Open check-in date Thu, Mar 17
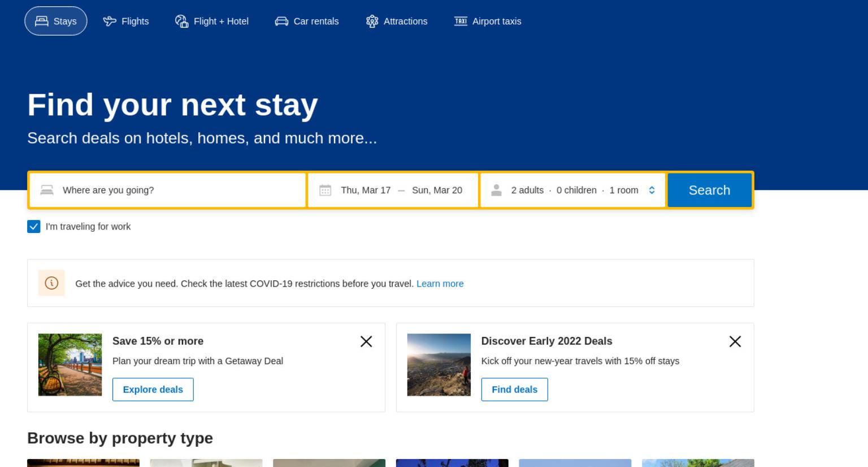868x467 pixels. coord(366,191)
